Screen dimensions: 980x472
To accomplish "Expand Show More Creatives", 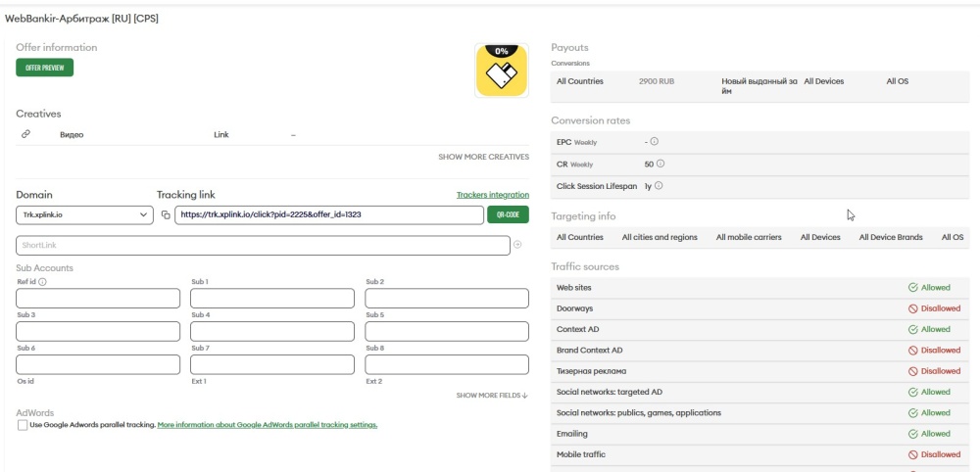I will (483, 157).
